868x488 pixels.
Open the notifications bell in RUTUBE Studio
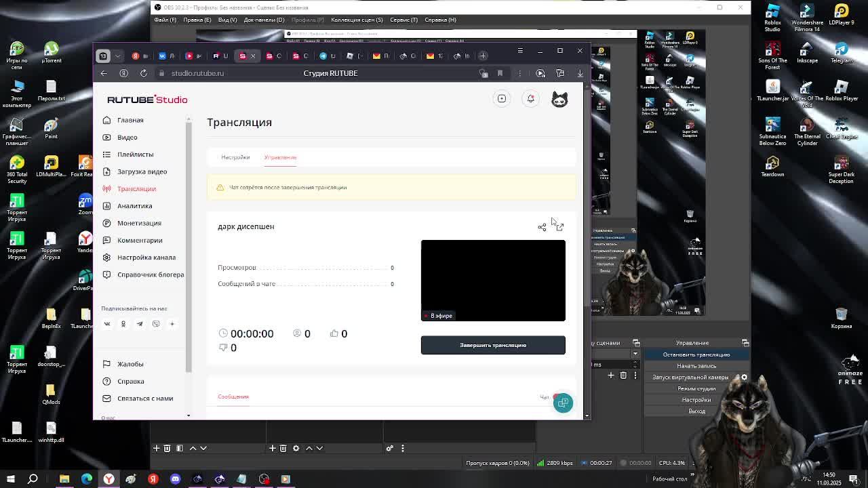coord(530,99)
